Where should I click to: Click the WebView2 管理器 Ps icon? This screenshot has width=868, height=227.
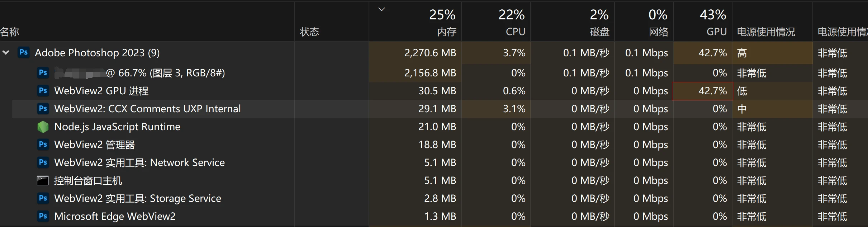(43, 145)
